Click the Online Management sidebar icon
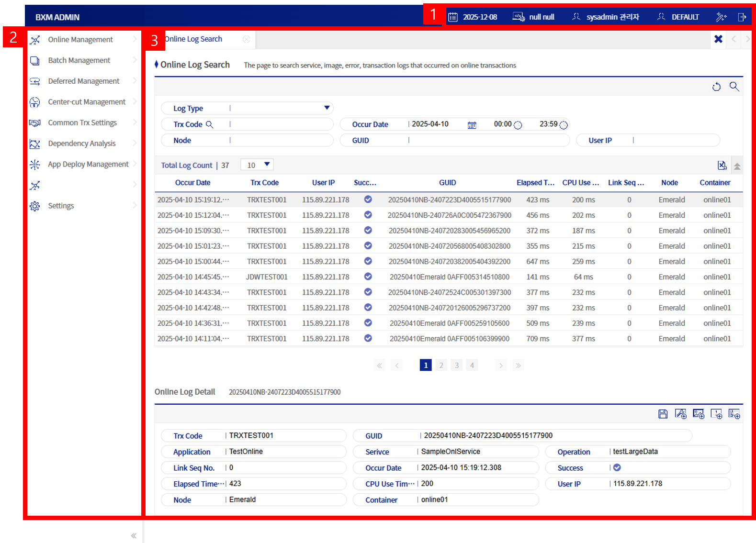Image resolution: width=756 pixels, height=543 pixels. coord(35,40)
